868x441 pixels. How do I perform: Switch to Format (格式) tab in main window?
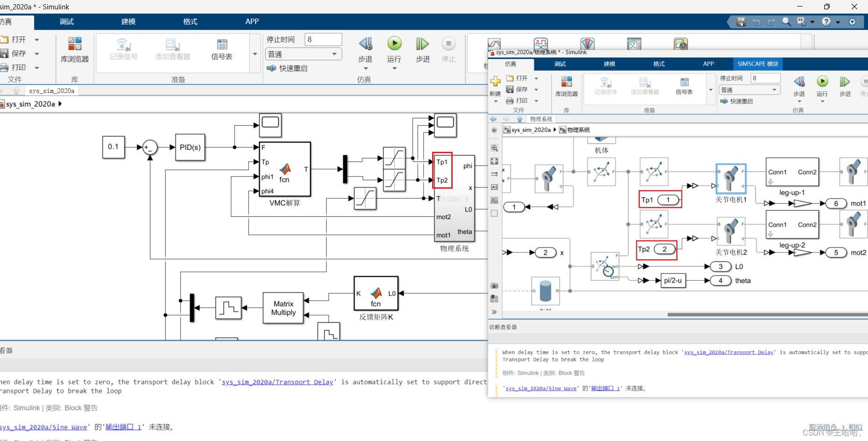(x=190, y=21)
